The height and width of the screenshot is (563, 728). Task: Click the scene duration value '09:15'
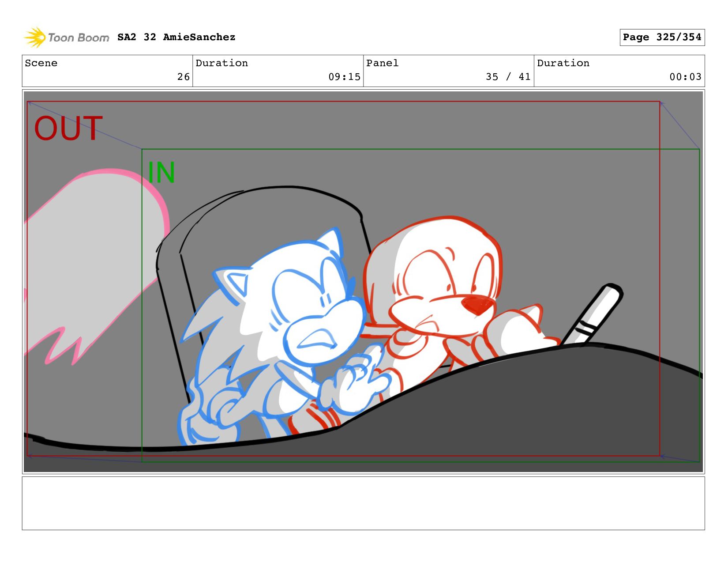pos(344,77)
